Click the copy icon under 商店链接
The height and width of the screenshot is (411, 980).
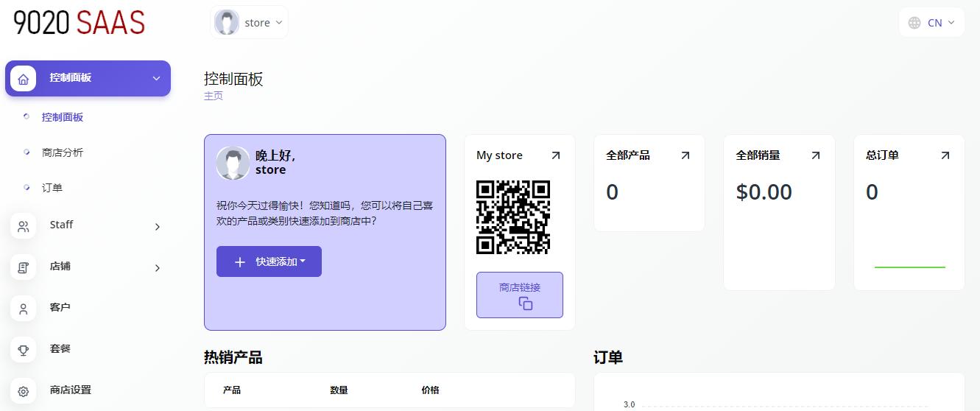coord(526,303)
